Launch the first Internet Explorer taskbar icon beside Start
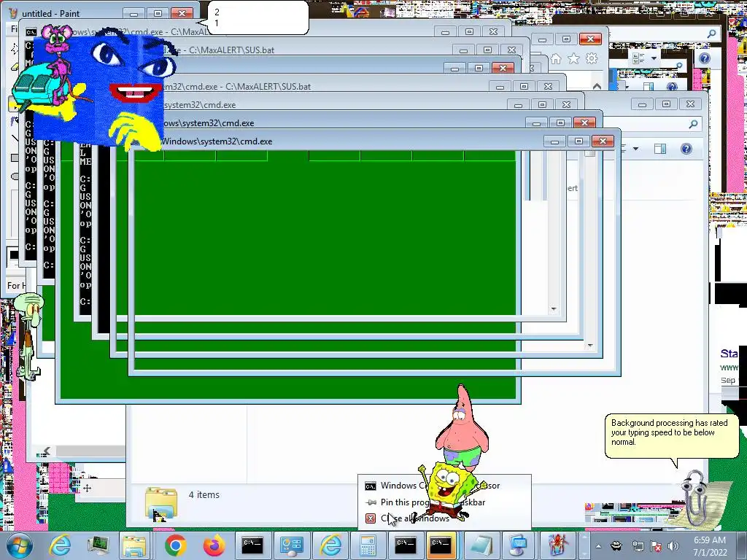The image size is (747, 560). coord(61,545)
